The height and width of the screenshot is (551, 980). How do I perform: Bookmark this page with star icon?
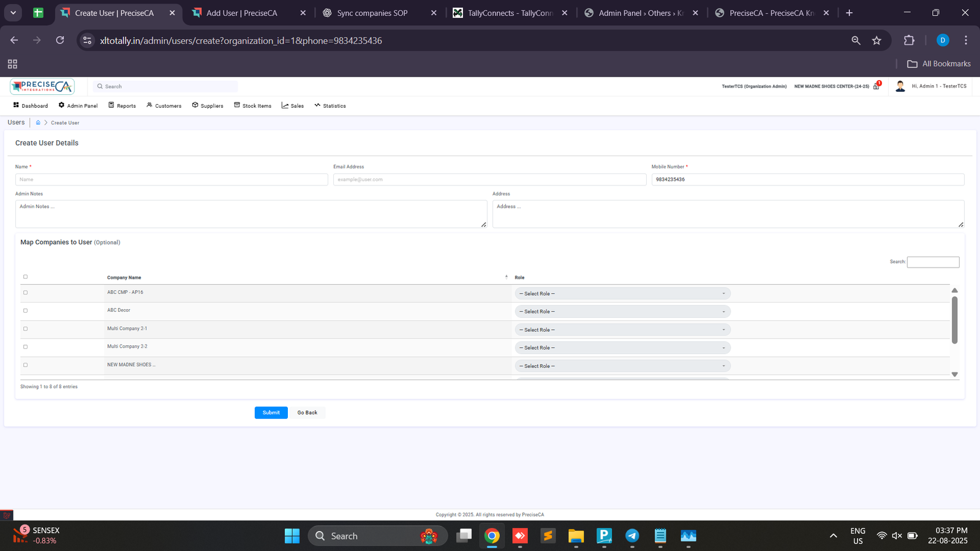pos(876,40)
